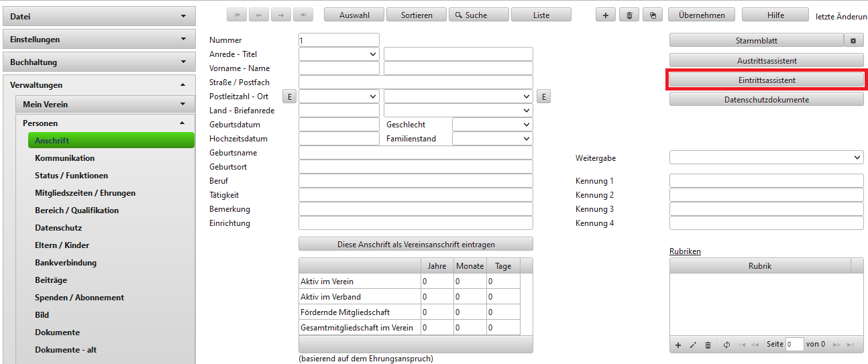The width and height of the screenshot is (868, 364).
Task: Go to last record arrow button
Action: (x=303, y=15)
